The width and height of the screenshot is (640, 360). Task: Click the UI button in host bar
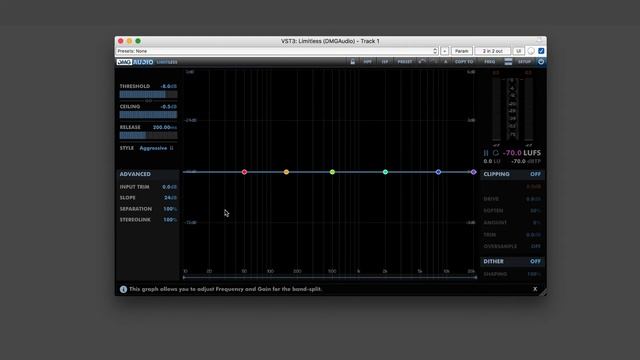[518, 51]
